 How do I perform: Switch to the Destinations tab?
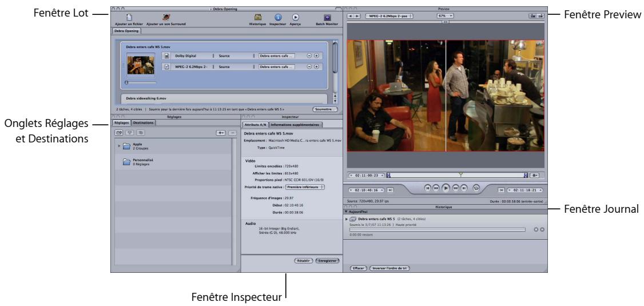pyautogui.click(x=144, y=122)
